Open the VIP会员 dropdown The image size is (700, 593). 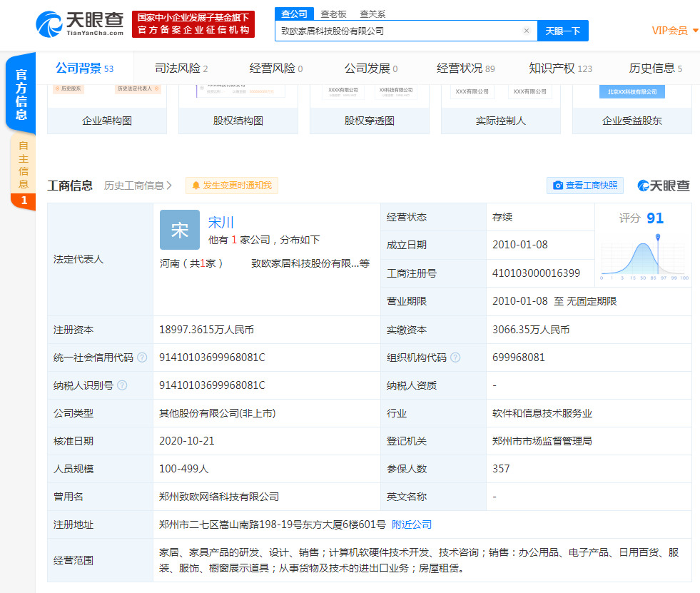pos(674,31)
